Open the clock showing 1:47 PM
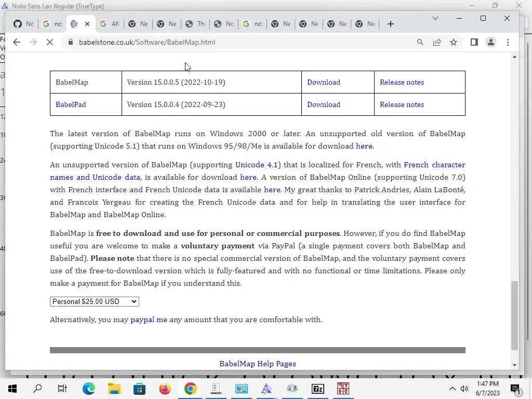The width and height of the screenshot is (532, 399). click(x=487, y=389)
